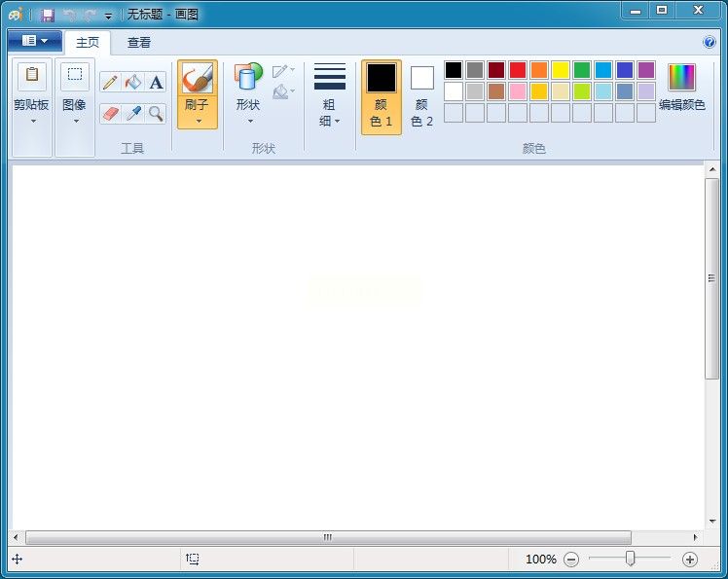Image resolution: width=728 pixels, height=579 pixels.
Task: Open the blue Paint file menu button
Action: (x=35, y=41)
